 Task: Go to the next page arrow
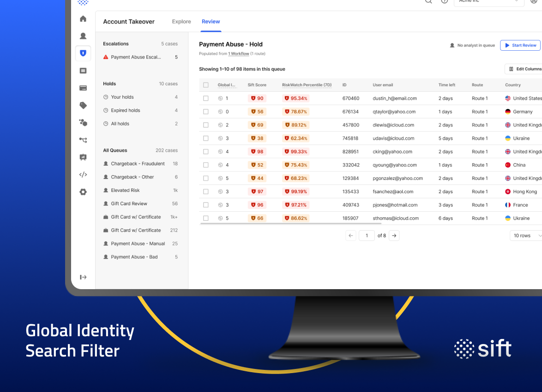(x=394, y=236)
